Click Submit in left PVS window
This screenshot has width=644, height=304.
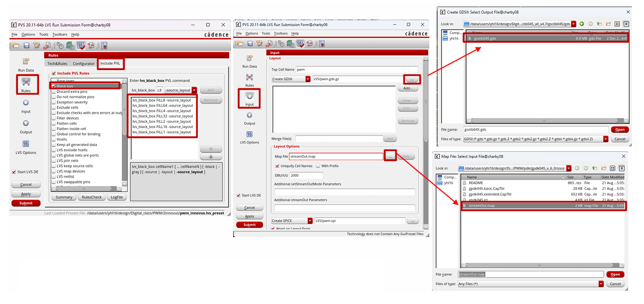26,203
